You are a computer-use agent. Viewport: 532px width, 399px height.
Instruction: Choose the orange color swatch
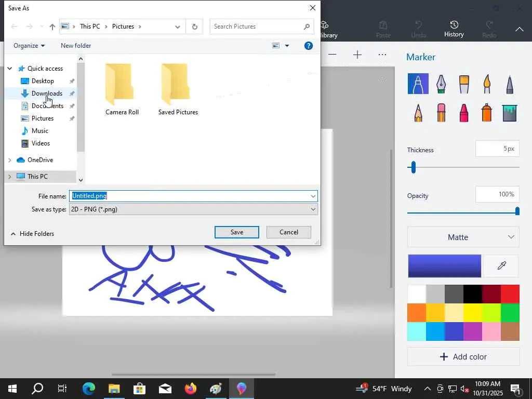pos(417,312)
